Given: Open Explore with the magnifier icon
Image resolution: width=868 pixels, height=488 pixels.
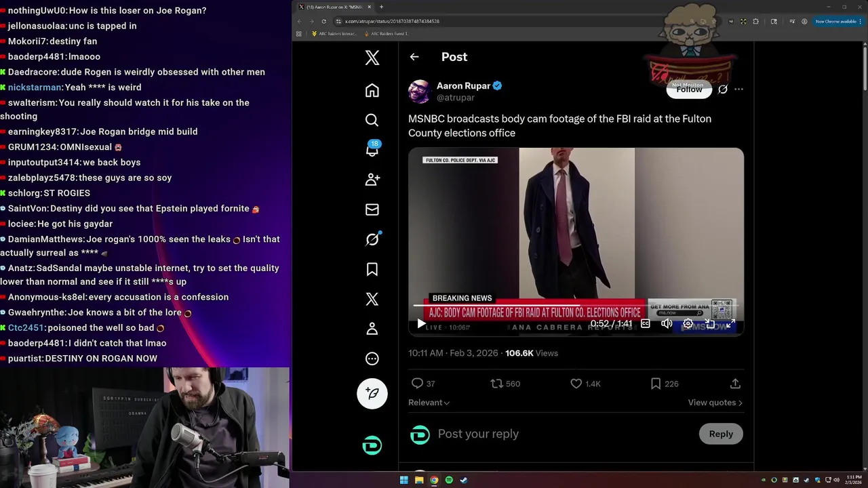Looking at the screenshot, I should 372,120.
